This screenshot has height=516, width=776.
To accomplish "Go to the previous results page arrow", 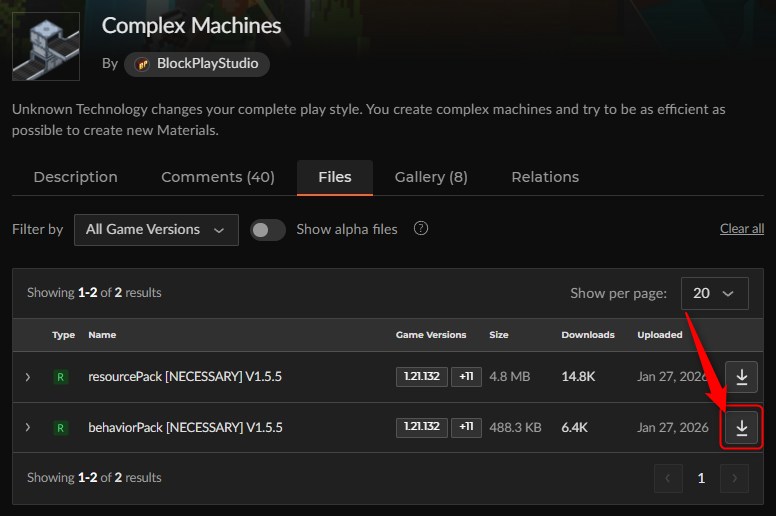I will 668,478.
